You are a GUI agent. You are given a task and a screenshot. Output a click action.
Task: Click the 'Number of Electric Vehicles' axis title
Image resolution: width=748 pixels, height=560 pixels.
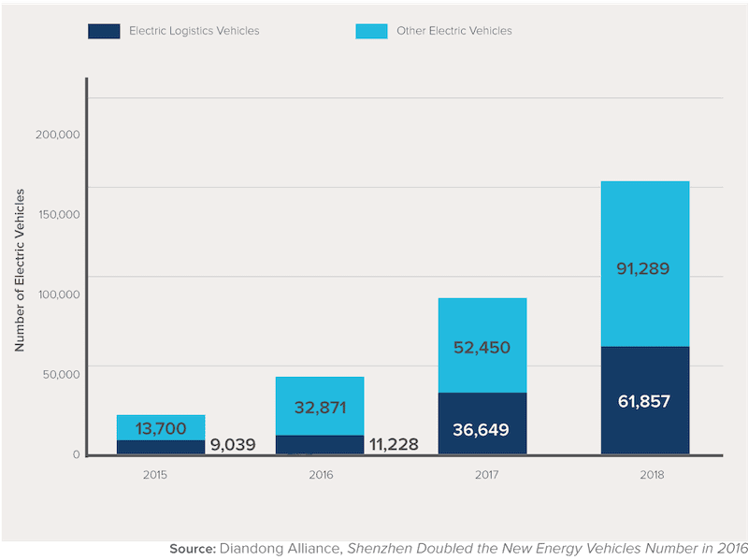coord(19,270)
